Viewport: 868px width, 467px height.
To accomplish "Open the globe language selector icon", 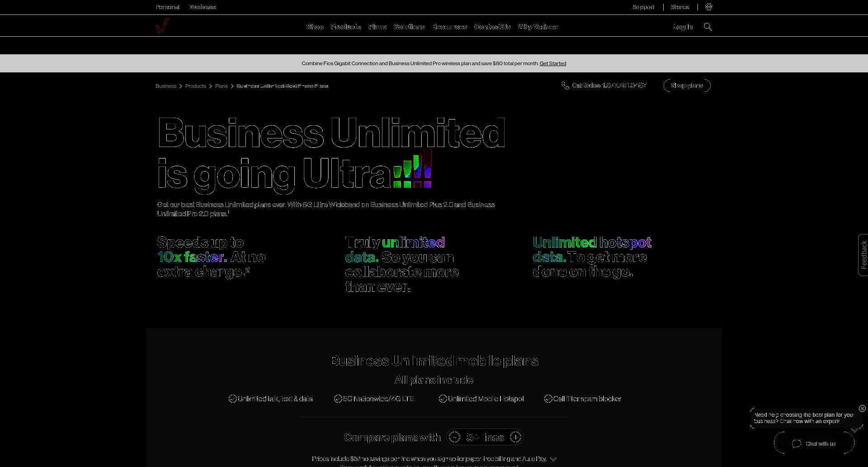I will pos(709,7).
